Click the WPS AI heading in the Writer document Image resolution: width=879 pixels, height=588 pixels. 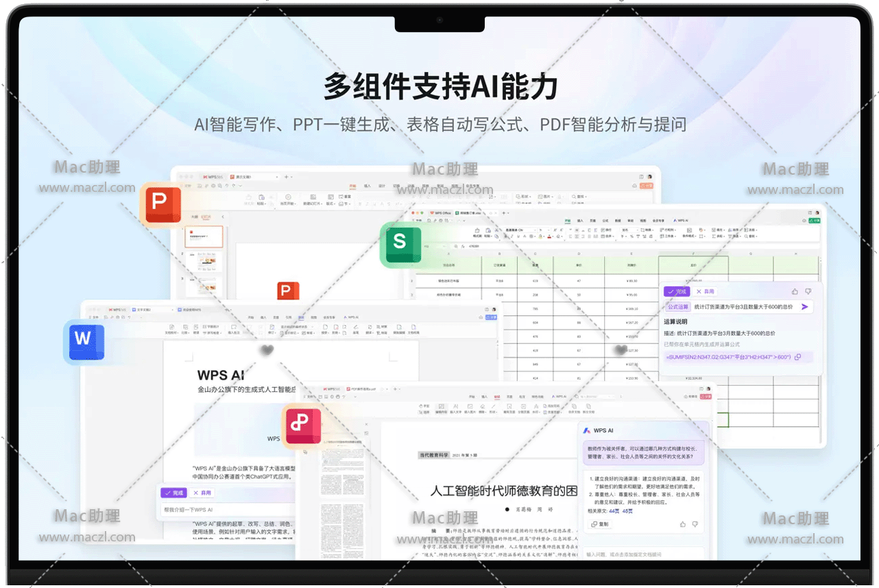pos(221,375)
